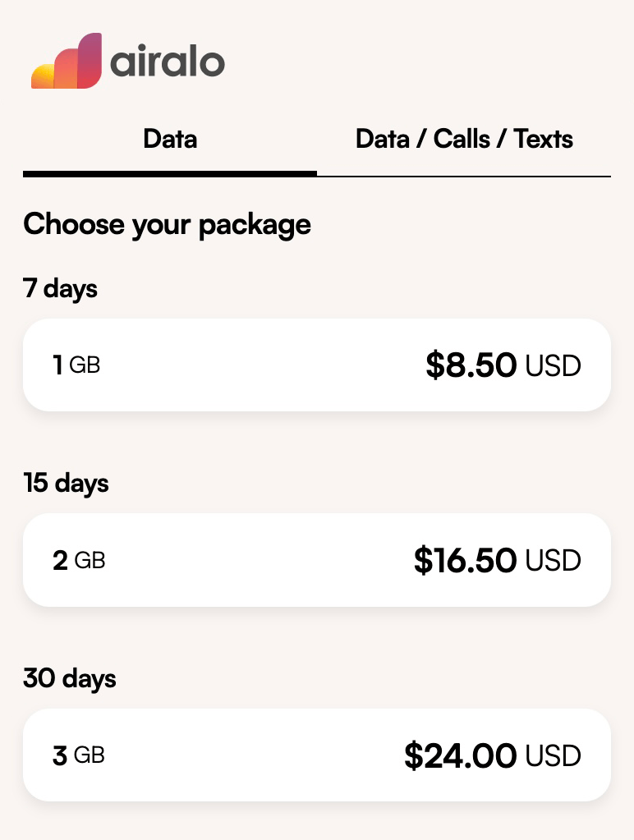Open the Data / Calls / Texts tab
634x840 pixels.
click(464, 139)
